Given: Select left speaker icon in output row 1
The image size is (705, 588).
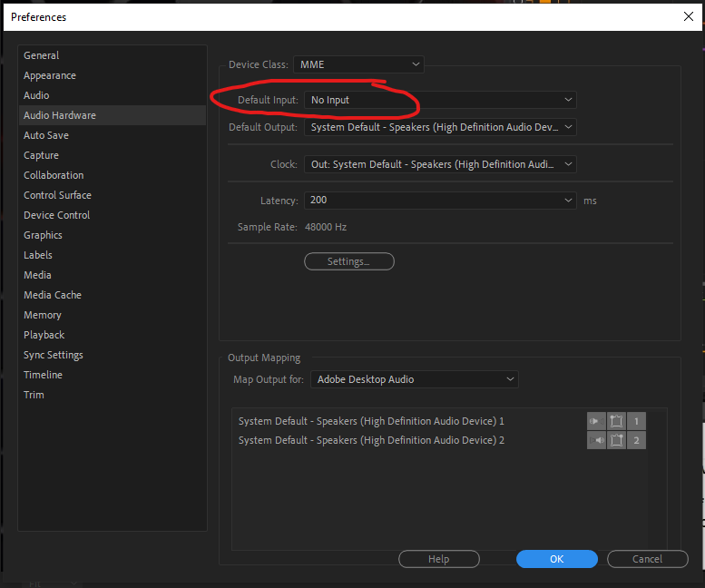Looking at the screenshot, I should (x=596, y=421).
